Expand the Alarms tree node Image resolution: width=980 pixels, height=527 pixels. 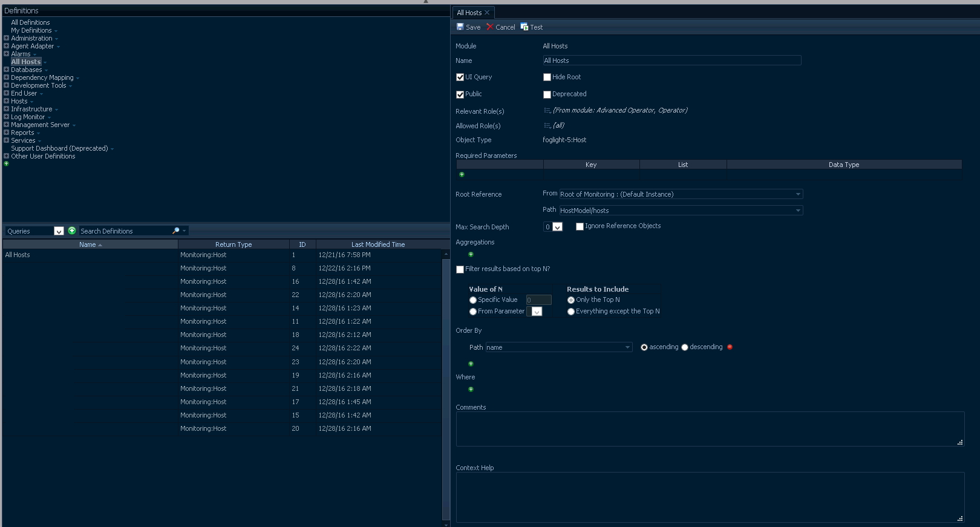pyautogui.click(x=6, y=53)
